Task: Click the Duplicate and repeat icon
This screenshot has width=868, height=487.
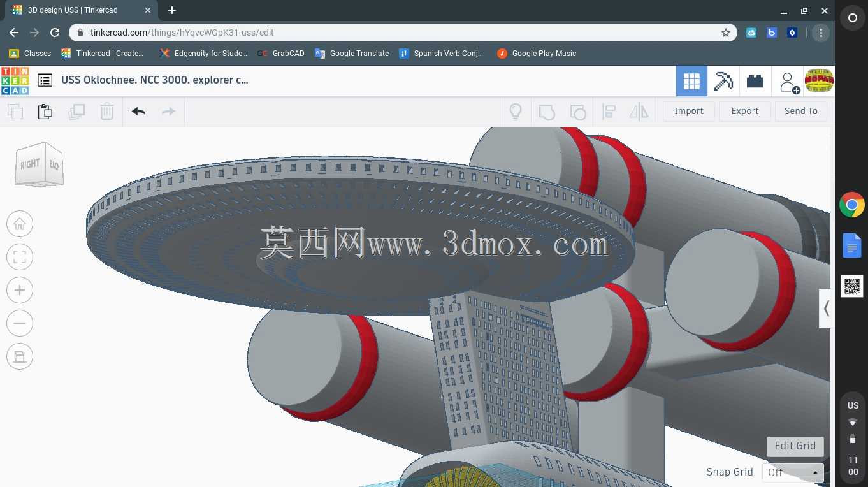Action: pos(76,112)
